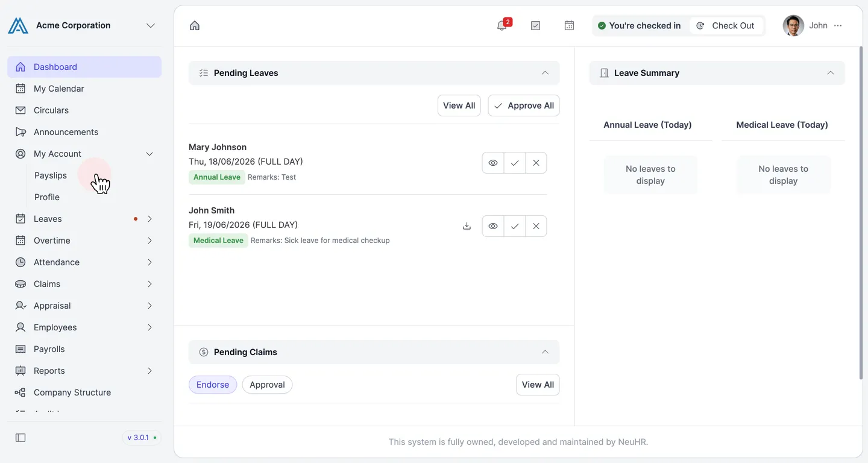Open the calendar icon in header
Viewport: 868px width, 463px height.
569,25
